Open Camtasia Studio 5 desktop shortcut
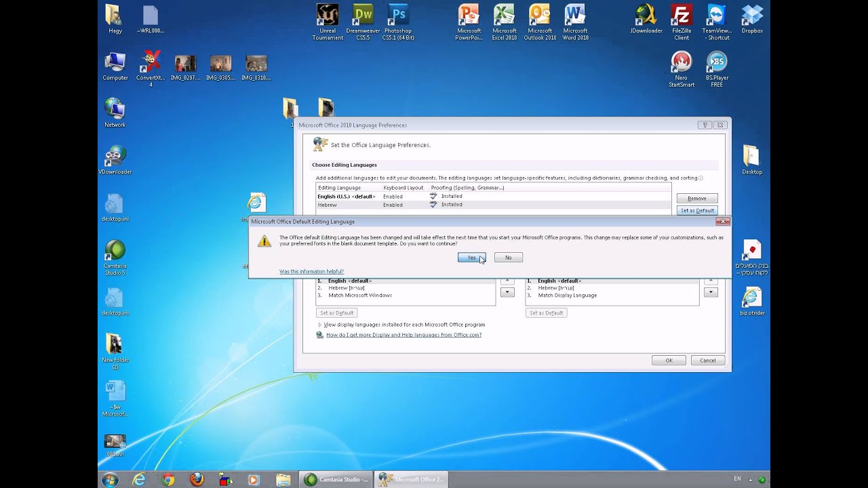 [x=115, y=258]
